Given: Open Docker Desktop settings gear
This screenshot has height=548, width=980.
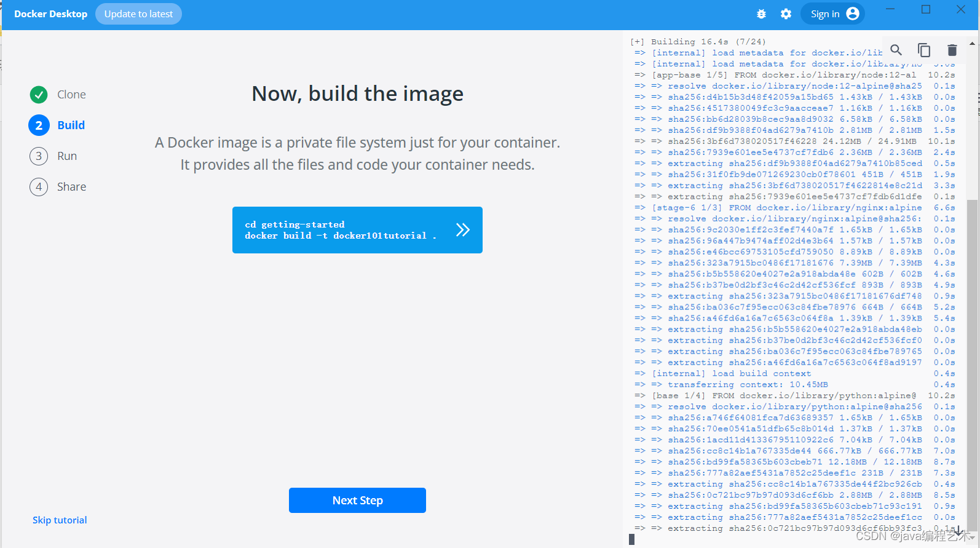Looking at the screenshot, I should pyautogui.click(x=786, y=14).
